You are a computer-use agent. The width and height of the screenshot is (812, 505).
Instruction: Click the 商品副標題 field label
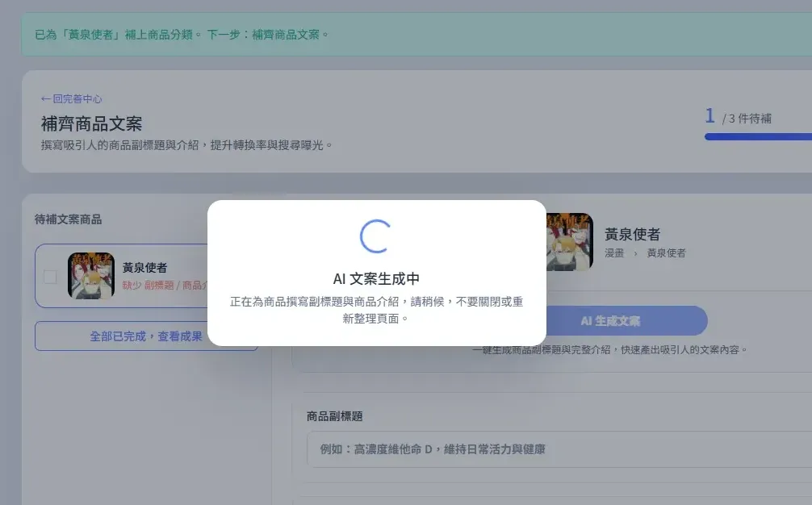(334, 416)
